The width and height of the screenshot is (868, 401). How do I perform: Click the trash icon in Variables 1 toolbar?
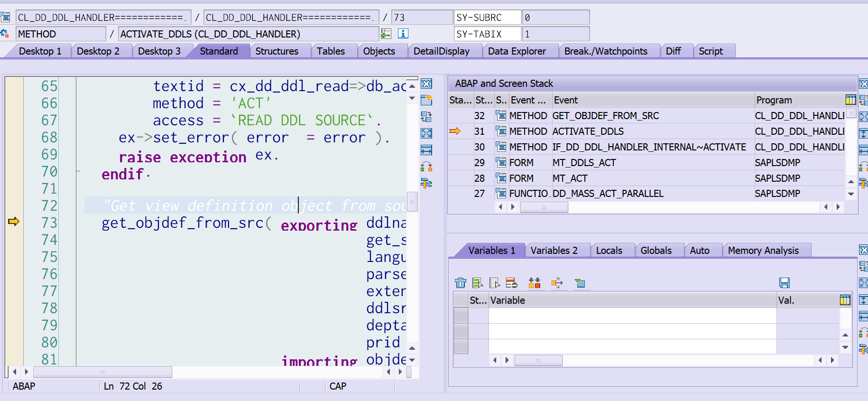click(461, 283)
